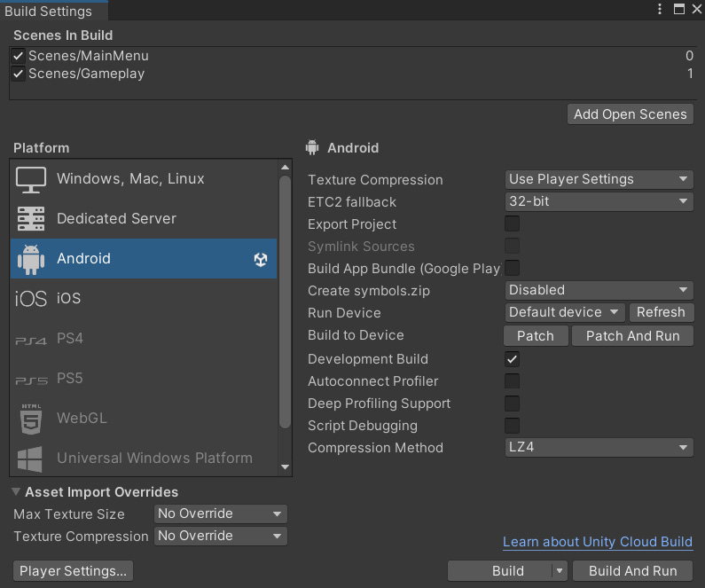Click the Windows, Mac, Linux monitor icon
Screen dimensions: 705x588
(30, 180)
